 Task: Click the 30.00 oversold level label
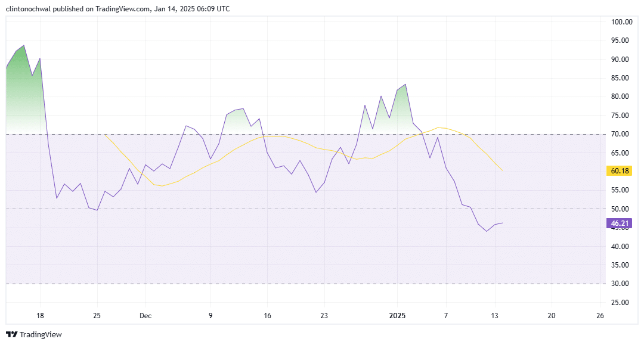point(621,284)
